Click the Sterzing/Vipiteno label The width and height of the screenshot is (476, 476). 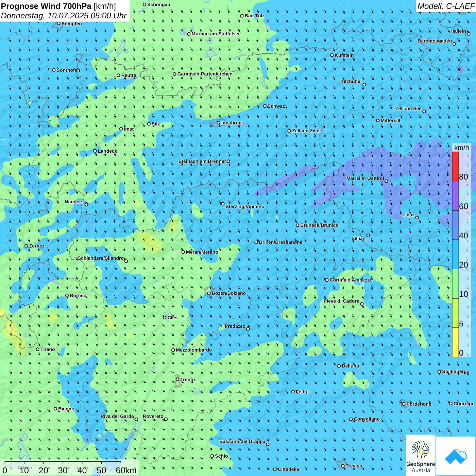tap(245, 206)
